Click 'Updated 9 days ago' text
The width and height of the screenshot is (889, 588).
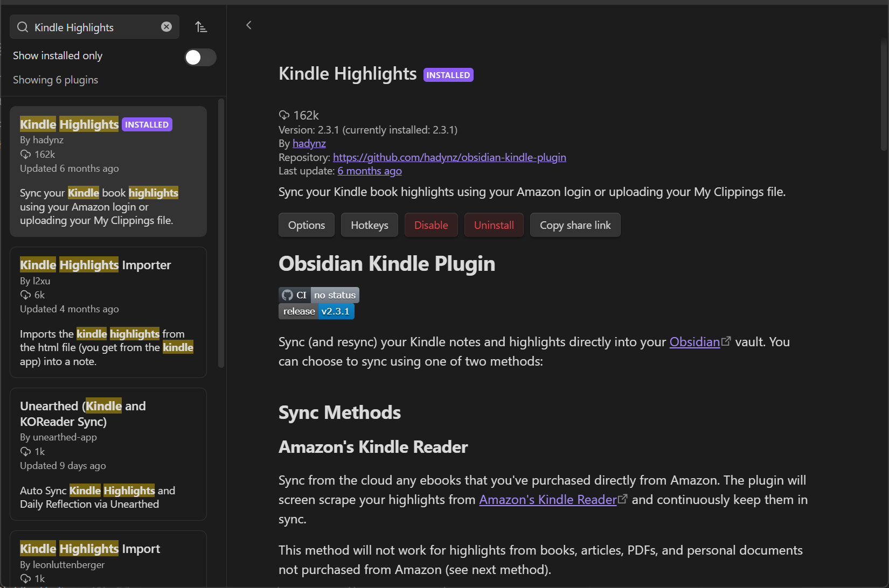tap(63, 466)
